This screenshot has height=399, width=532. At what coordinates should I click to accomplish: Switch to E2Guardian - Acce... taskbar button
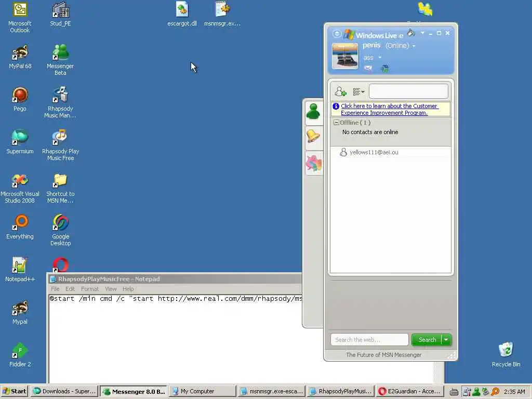click(x=410, y=391)
